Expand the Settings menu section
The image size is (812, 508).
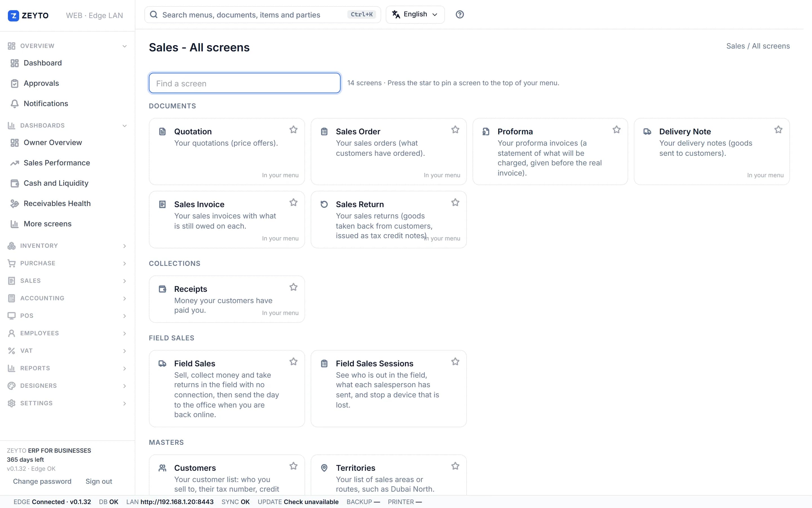(67, 403)
